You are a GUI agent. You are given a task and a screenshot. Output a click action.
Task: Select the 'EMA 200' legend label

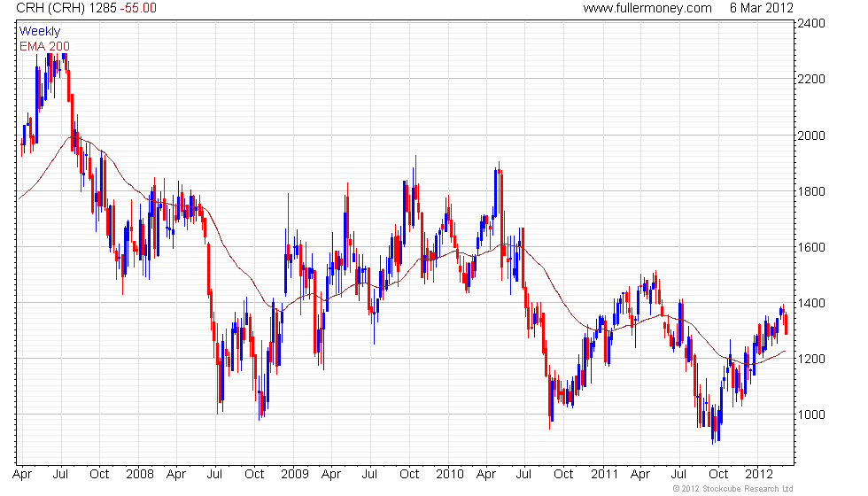coord(44,46)
